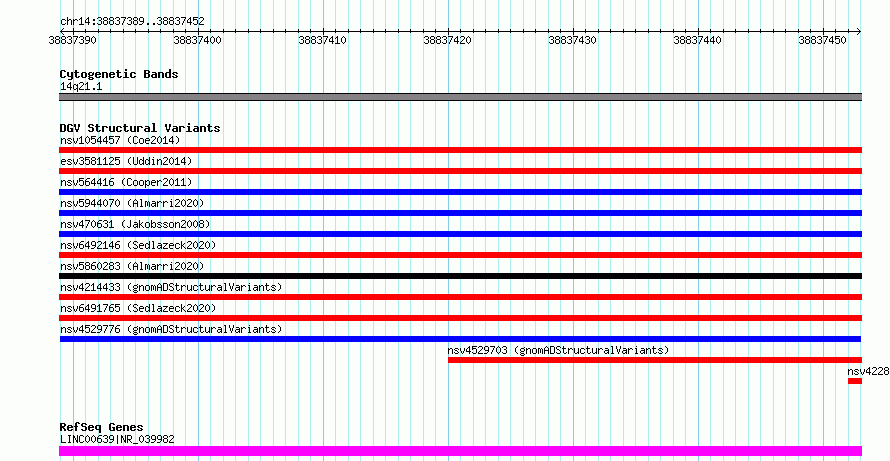This screenshot has height=461, width=890.
Task: Select the gray 14q21.1 cytogenetic band bar
Action: pyautogui.click(x=460, y=97)
